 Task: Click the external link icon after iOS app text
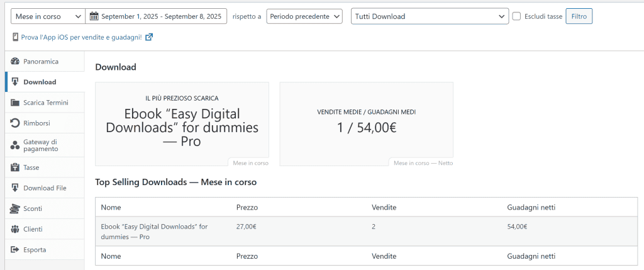click(149, 37)
